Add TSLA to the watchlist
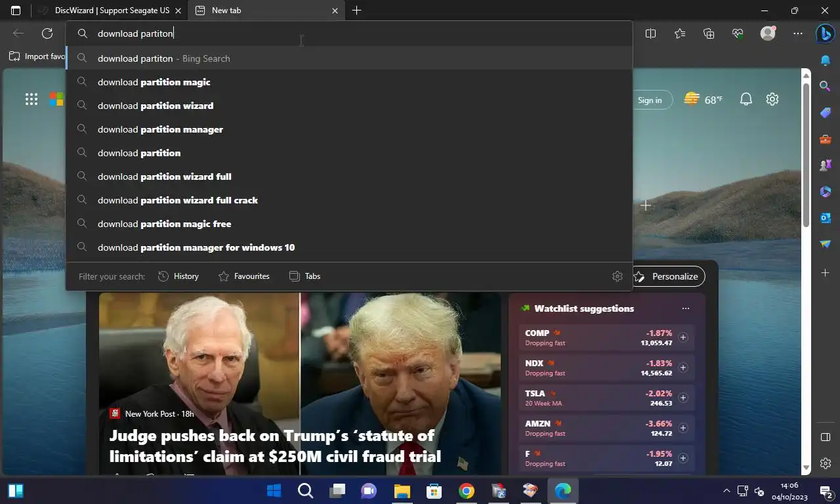 683,398
